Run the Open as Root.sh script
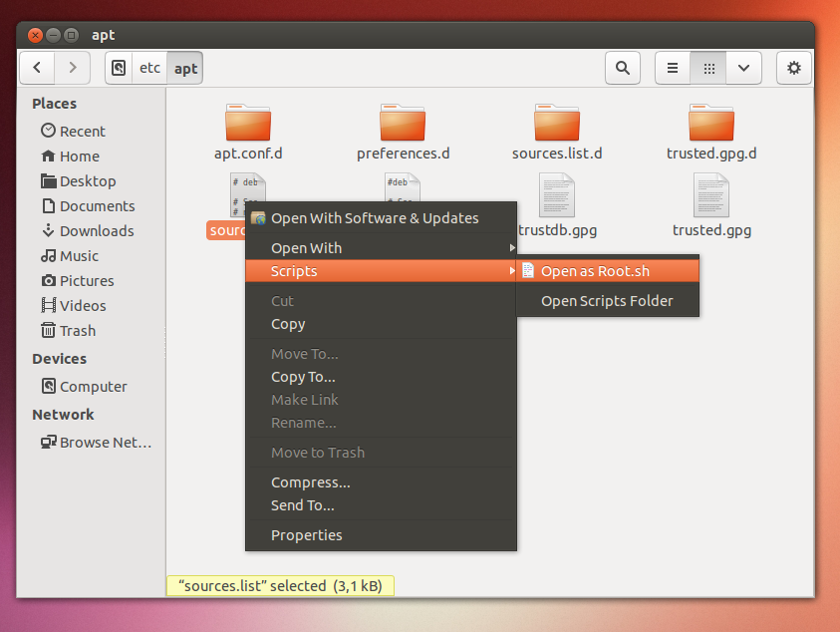This screenshot has width=840, height=632. coord(597,270)
